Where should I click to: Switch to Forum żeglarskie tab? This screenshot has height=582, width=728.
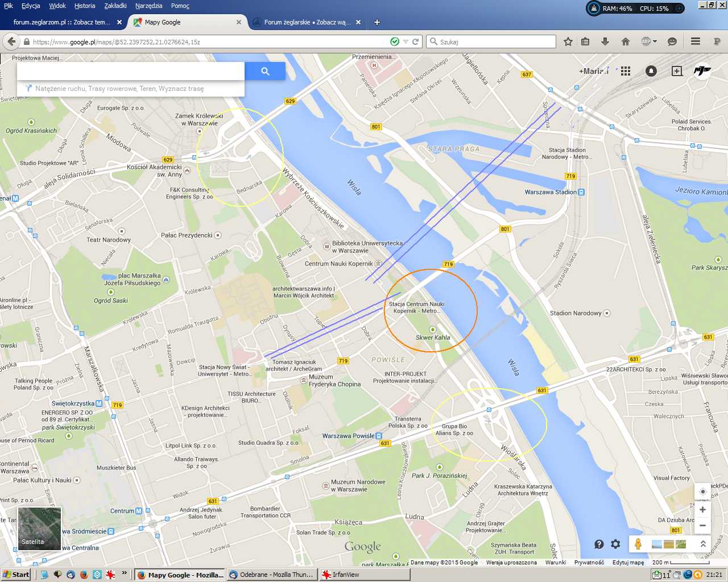click(x=307, y=22)
